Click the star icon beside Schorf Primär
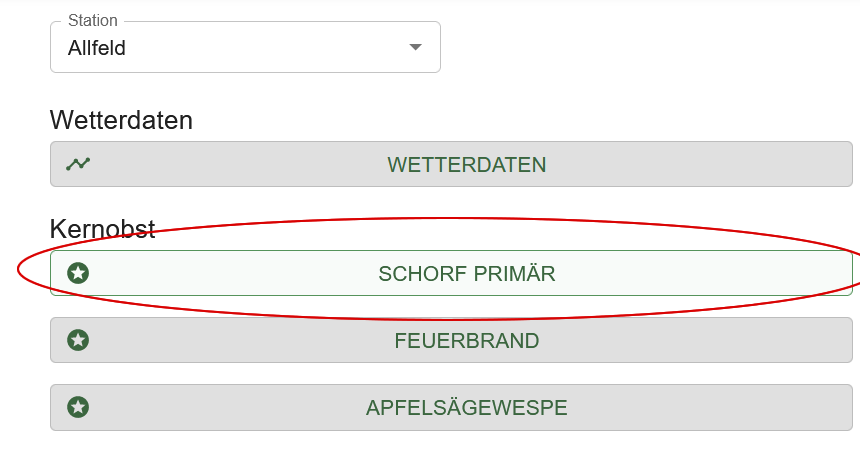 [78, 273]
